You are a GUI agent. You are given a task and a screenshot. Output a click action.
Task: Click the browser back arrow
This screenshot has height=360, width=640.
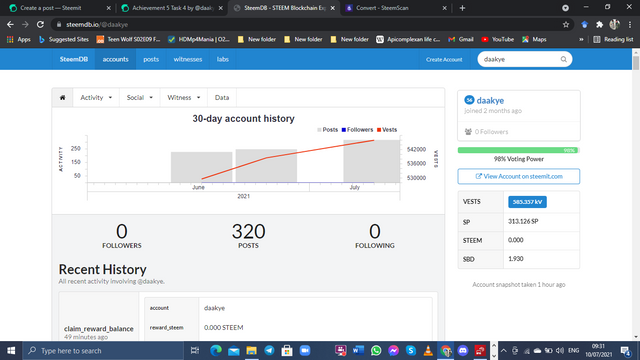click(10, 24)
